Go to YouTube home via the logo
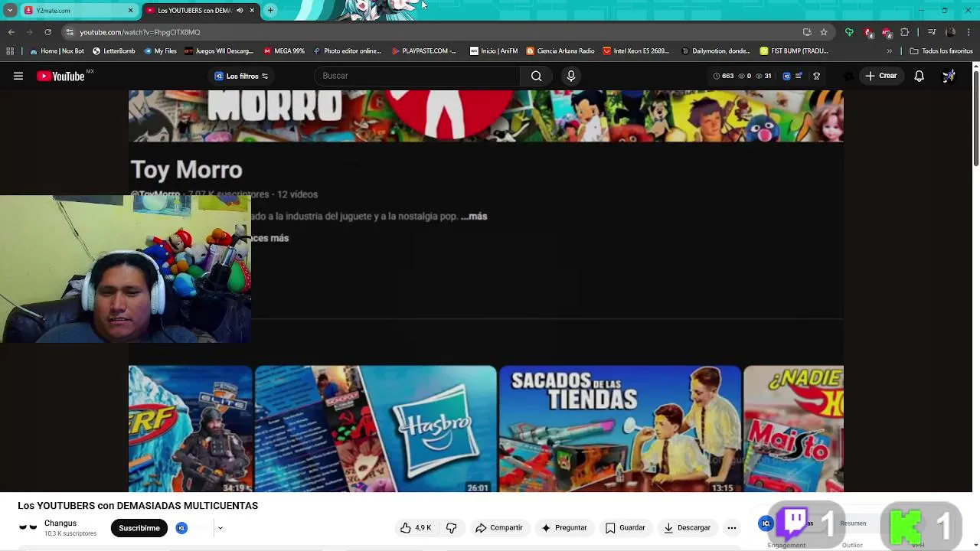The height and width of the screenshot is (551, 980). 60,76
